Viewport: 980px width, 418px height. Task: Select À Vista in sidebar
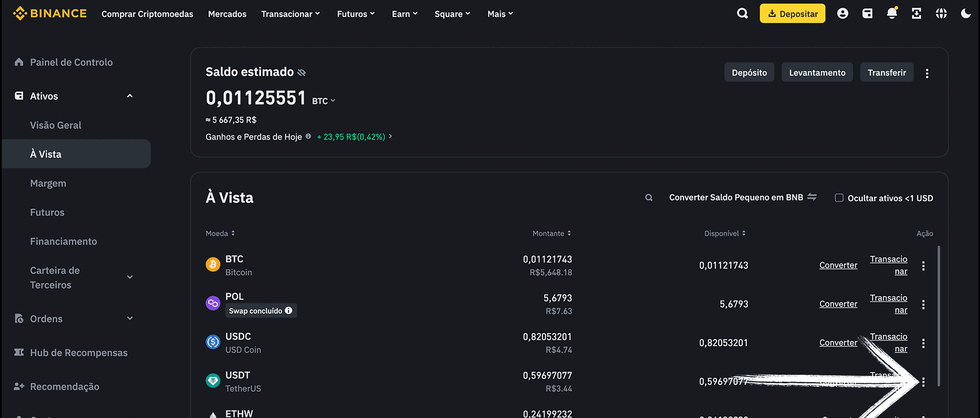[76, 154]
